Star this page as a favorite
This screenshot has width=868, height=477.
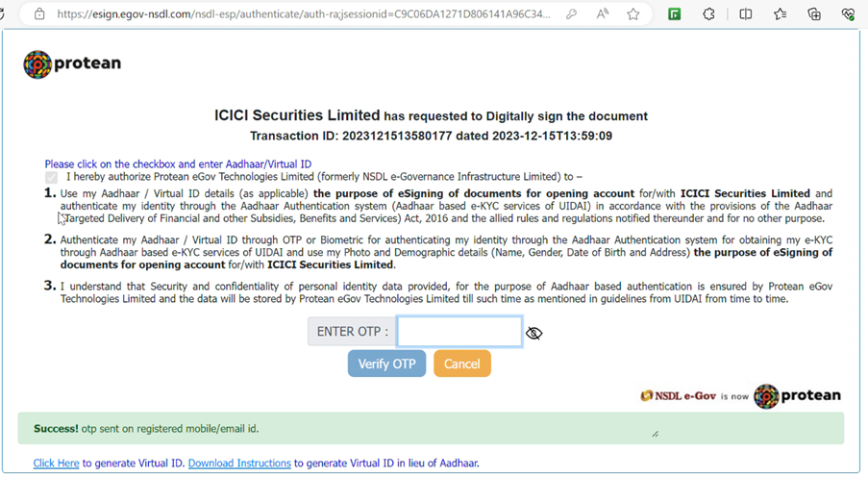[x=633, y=14]
